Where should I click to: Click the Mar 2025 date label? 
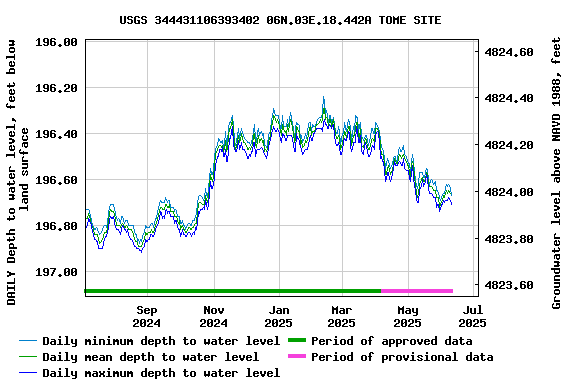342,317
